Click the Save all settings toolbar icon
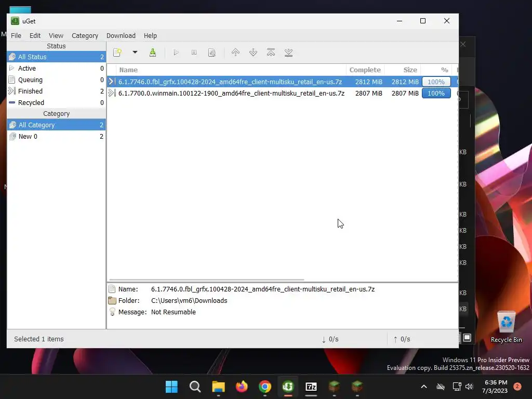The height and width of the screenshot is (399, 532). click(x=153, y=52)
